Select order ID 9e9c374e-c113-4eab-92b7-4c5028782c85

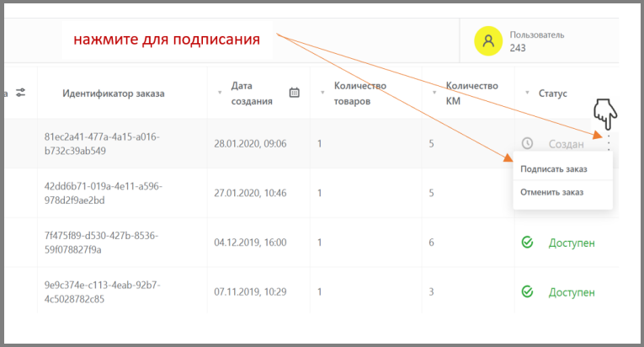click(x=102, y=291)
